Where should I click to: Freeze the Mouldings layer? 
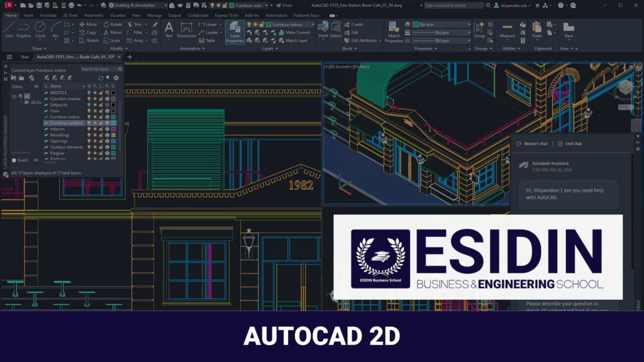[x=95, y=134]
